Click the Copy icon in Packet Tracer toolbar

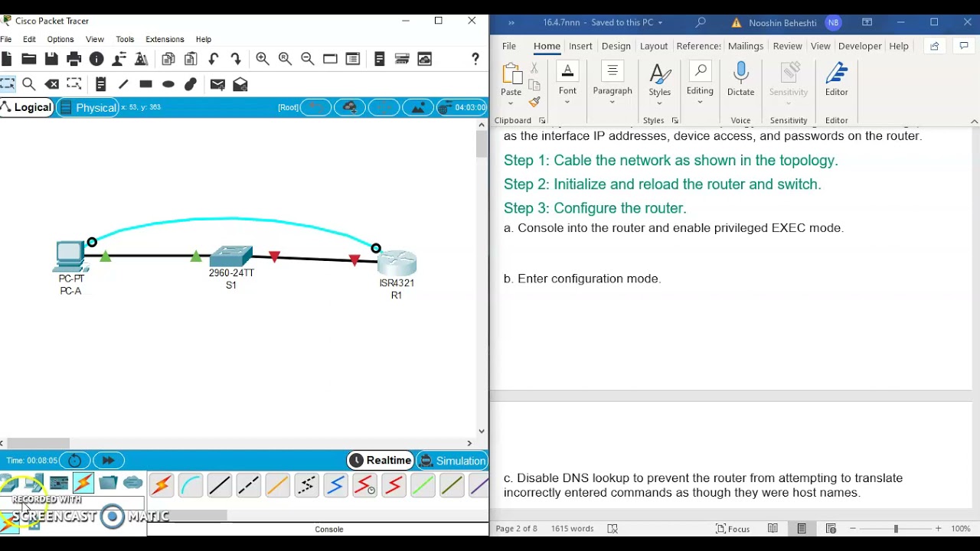[x=168, y=59]
